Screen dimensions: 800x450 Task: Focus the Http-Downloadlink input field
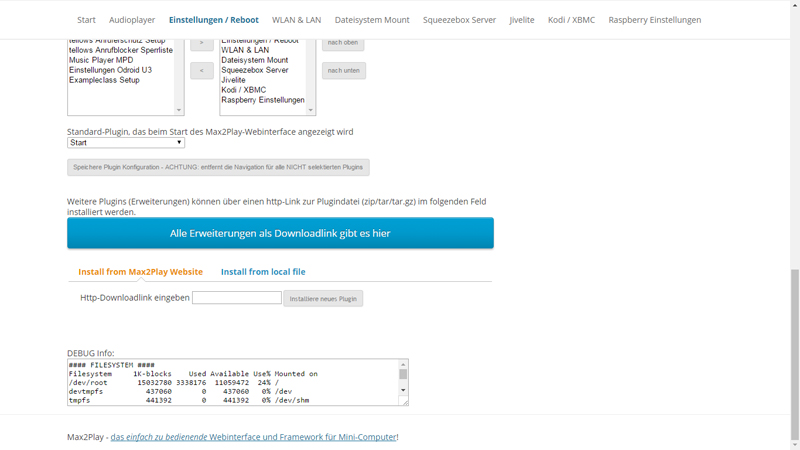coord(237,298)
